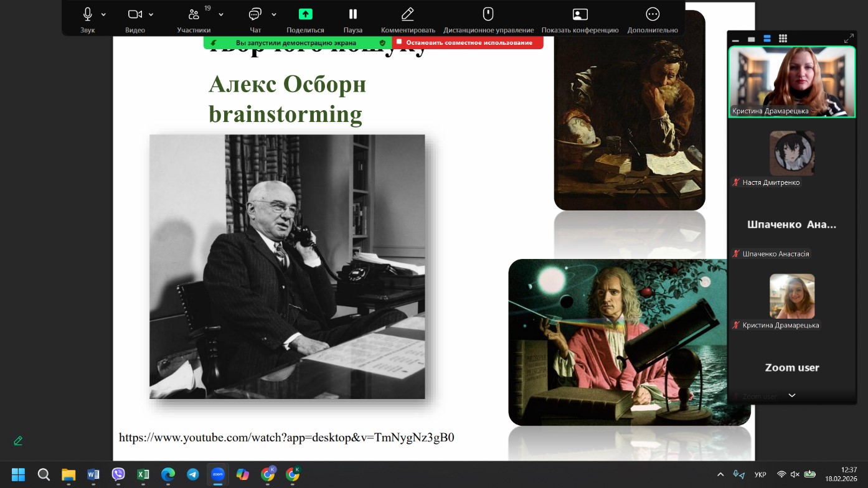The image size is (868, 488).
Task: Open the second Chrome profile in taskbar
Action: pos(293,474)
